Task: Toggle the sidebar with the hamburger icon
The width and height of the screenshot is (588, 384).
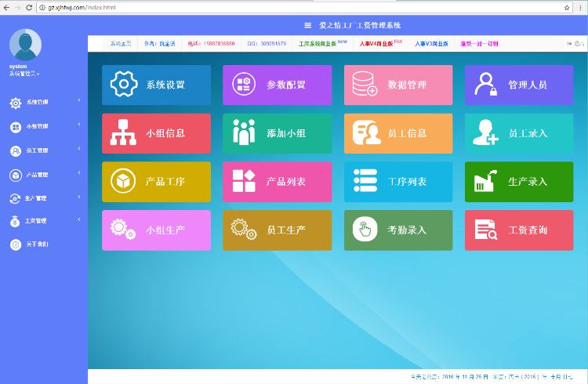Action: 308,25
